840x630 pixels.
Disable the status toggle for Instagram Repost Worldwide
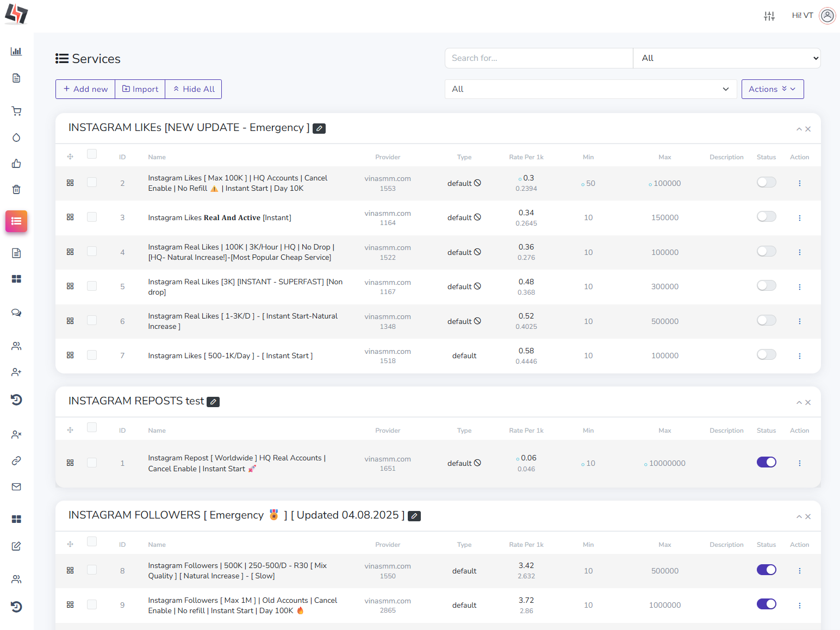(x=767, y=462)
